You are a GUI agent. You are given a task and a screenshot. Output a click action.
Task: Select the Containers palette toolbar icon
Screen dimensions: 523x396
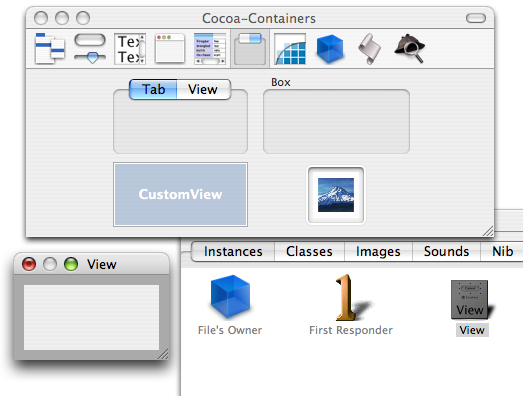point(250,49)
